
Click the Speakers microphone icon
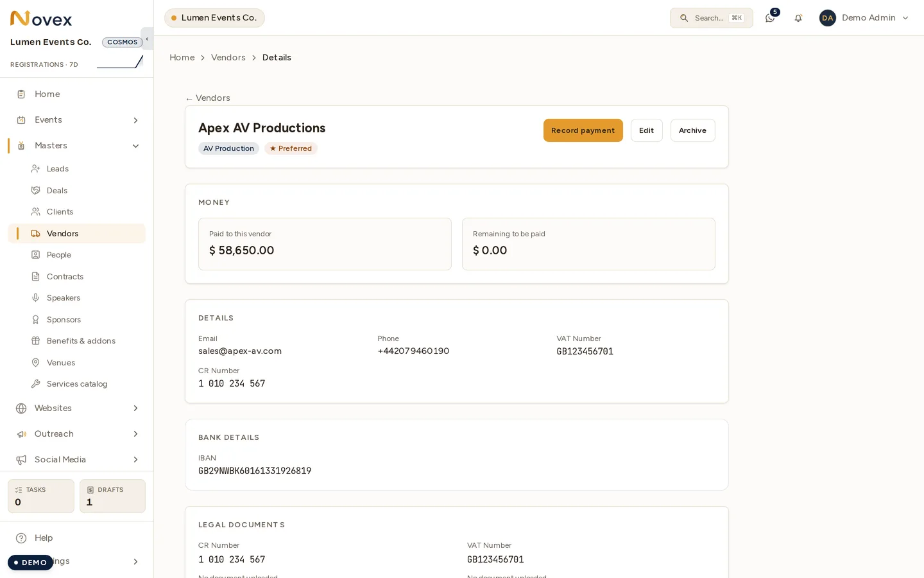point(36,298)
